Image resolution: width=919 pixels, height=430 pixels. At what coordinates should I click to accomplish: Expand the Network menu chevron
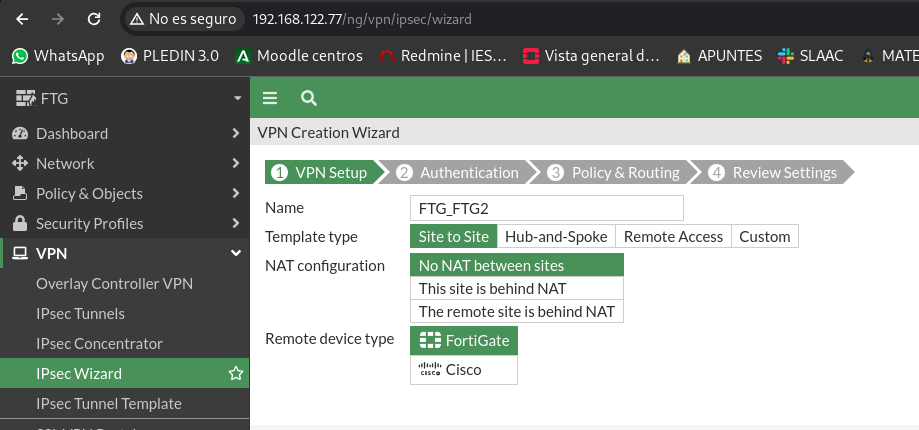236,163
